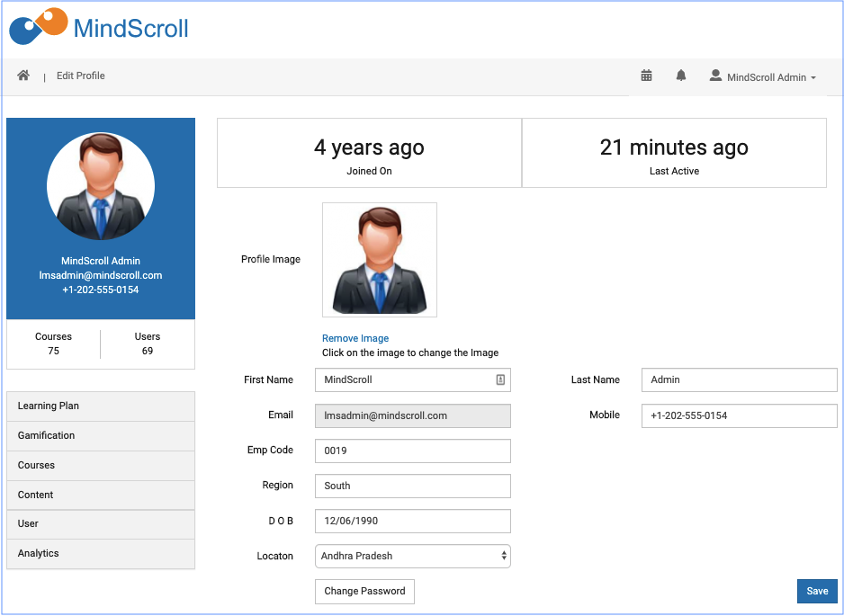The image size is (844, 616).
Task: Click the Courses 75 count
Action: pyautogui.click(x=53, y=344)
